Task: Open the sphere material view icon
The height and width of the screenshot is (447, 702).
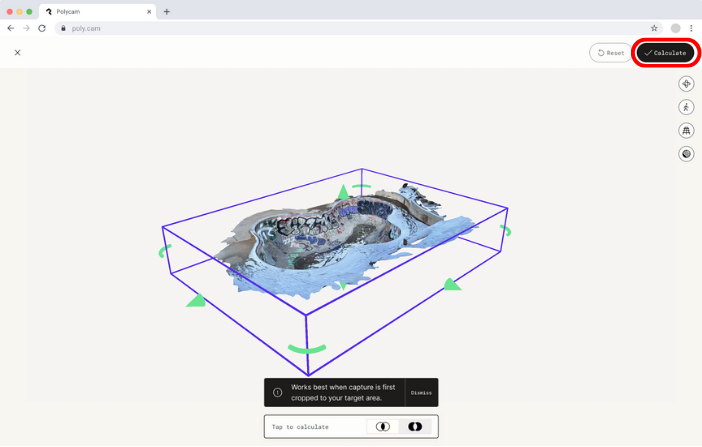Action: pos(686,154)
